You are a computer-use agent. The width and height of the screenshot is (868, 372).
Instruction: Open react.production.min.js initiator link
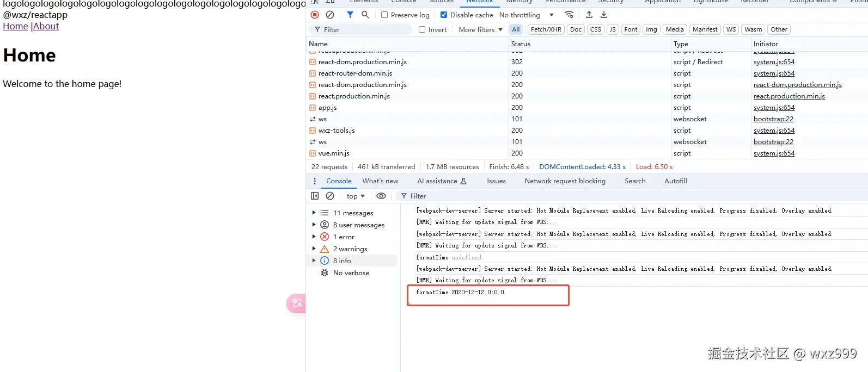(789, 96)
